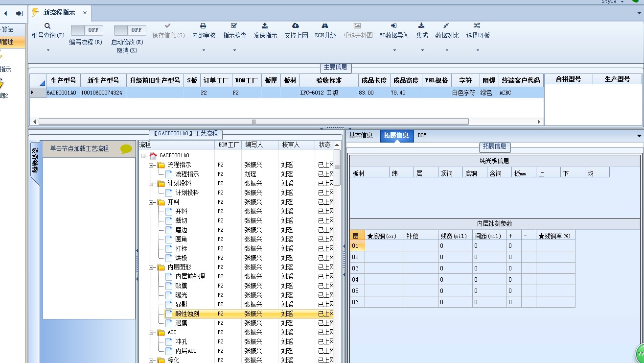
Task: Click the 发送指示 upload icon
Action: (x=265, y=26)
